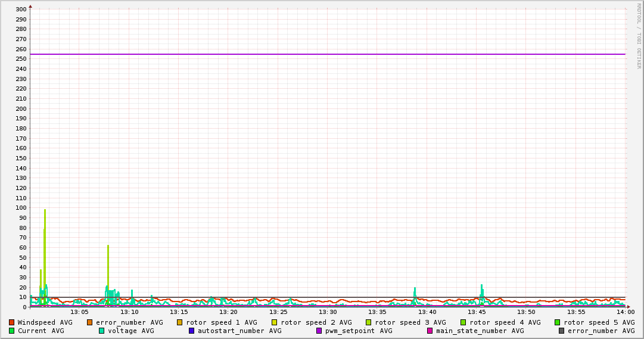Select the rotor speed 5 AVG label
The height and width of the screenshot is (339, 644).
tap(599, 322)
